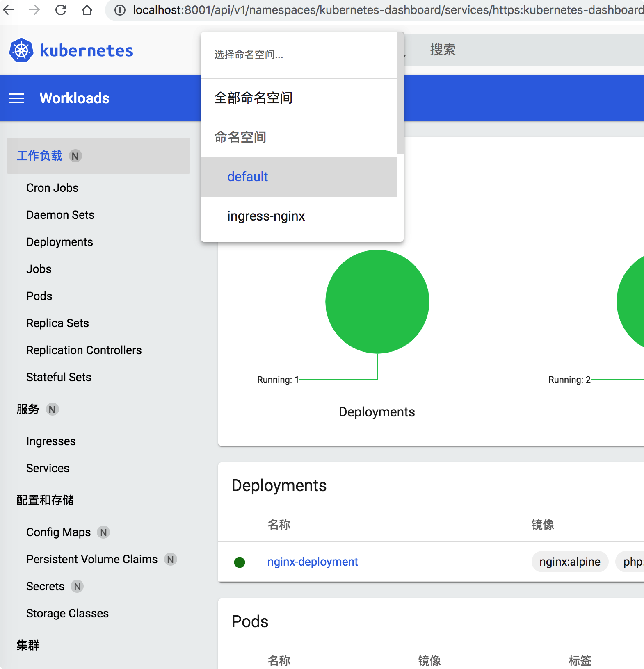The height and width of the screenshot is (669, 644).
Task: Select 全部命名空间 (all namespaces) option
Action: pyautogui.click(x=253, y=98)
